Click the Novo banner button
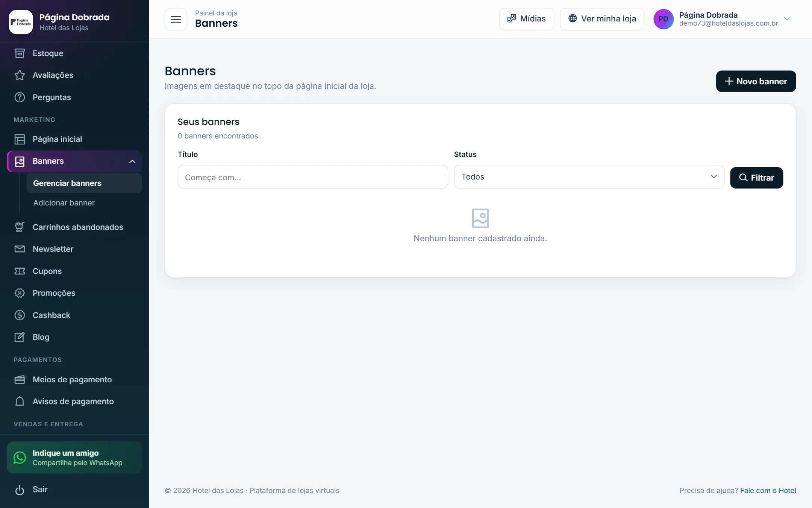Image resolution: width=812 pixels, height=508 pixels. point(756,81)
